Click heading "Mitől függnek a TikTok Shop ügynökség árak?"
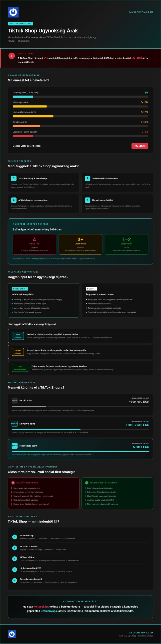The height and width of the screenshot is (644, 161). click(43, 166)
